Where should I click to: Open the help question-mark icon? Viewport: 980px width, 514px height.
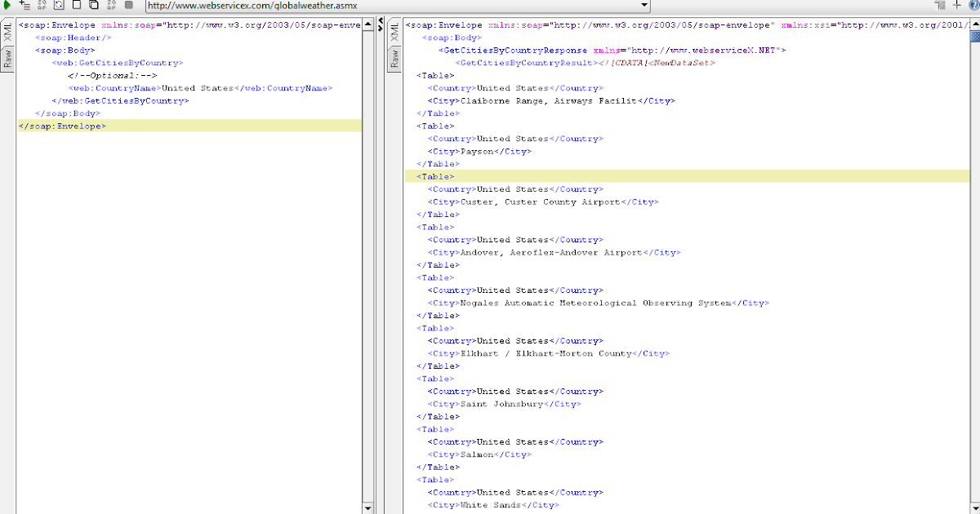pos(973,5)
